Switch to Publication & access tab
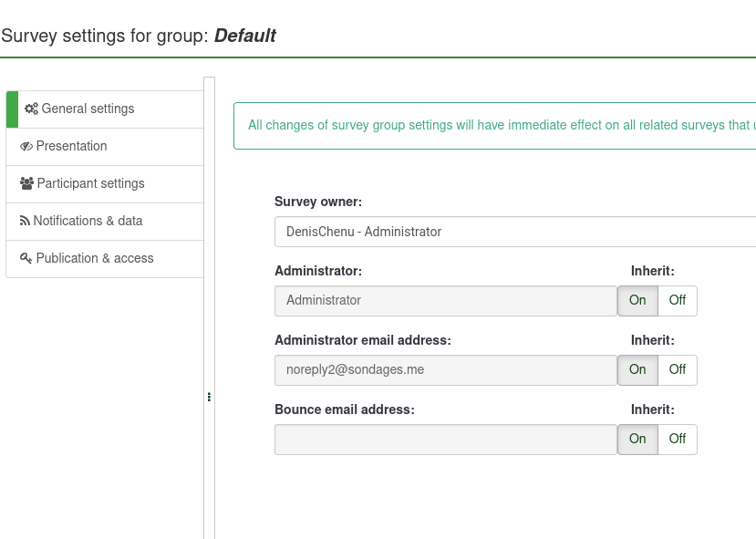 (95, 258)
